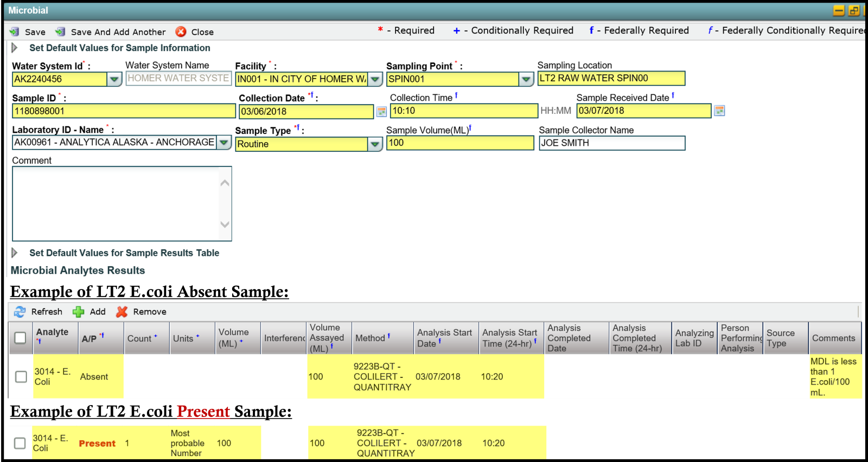Sort by the Analyte column header
This screenshot has height=462, width=868.
(x=52, y=332)
